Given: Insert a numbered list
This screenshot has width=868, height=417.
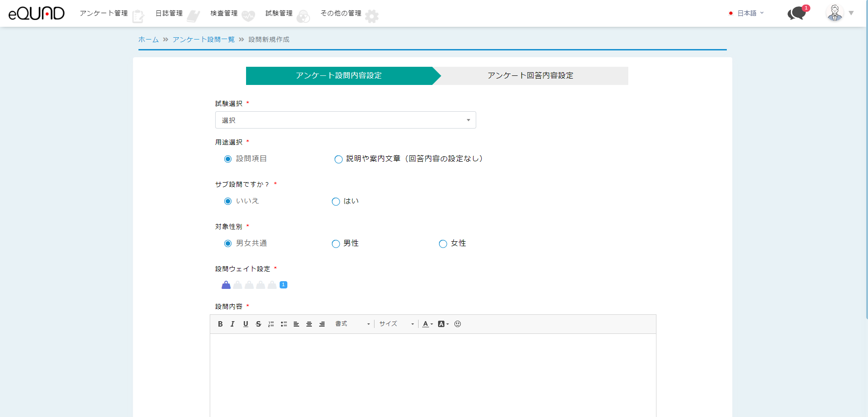Looking at the screenshot, I should pyautogui.click(x=271, y=324).
